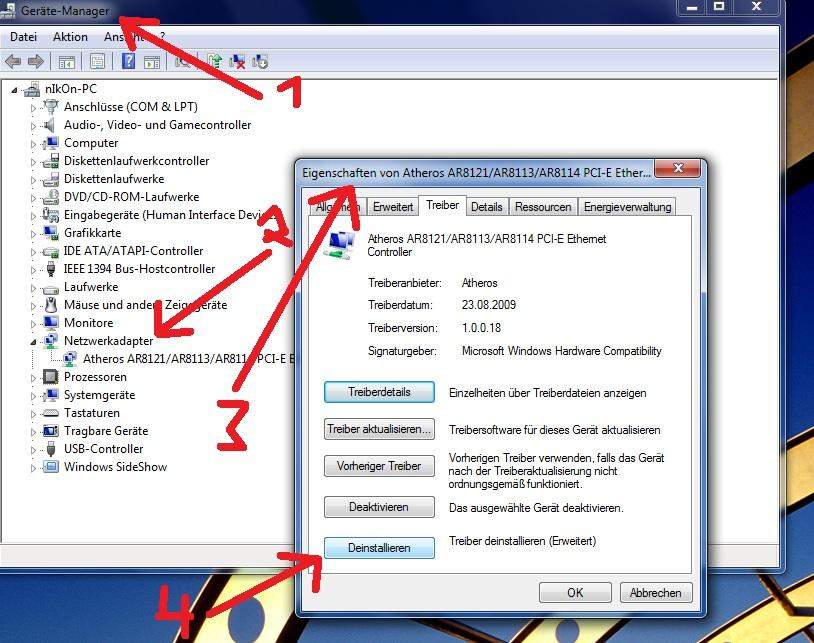The height and width of the screenshot is (643, 814).
Task: Select the Systemgeräte label in the tree
Action: (x=100, y=395)
